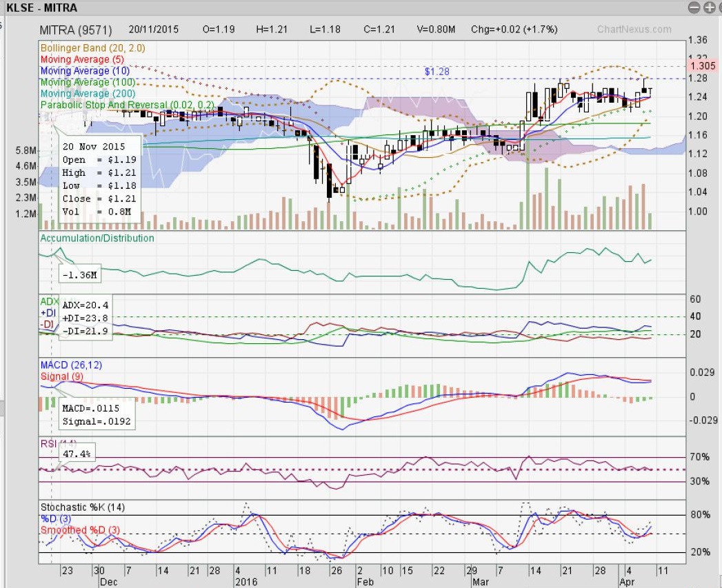The width and height of the screenshot is (722, 588).
Task: Select the 'Accumulation/Distribution' panel label
Action: (x=97, y=238)
